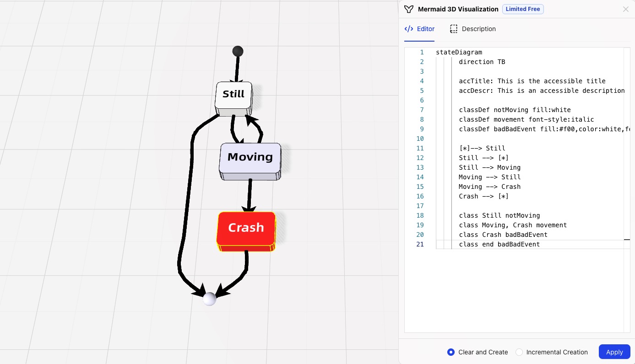Switch to the Description tab

coord(479,29)
